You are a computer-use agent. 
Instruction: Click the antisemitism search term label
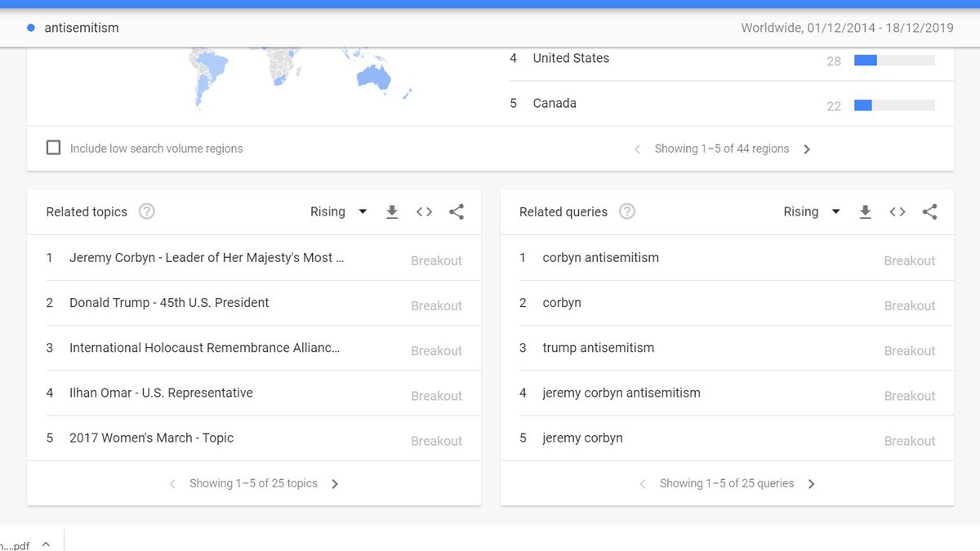pyautogui.click(x=82, y=28)
